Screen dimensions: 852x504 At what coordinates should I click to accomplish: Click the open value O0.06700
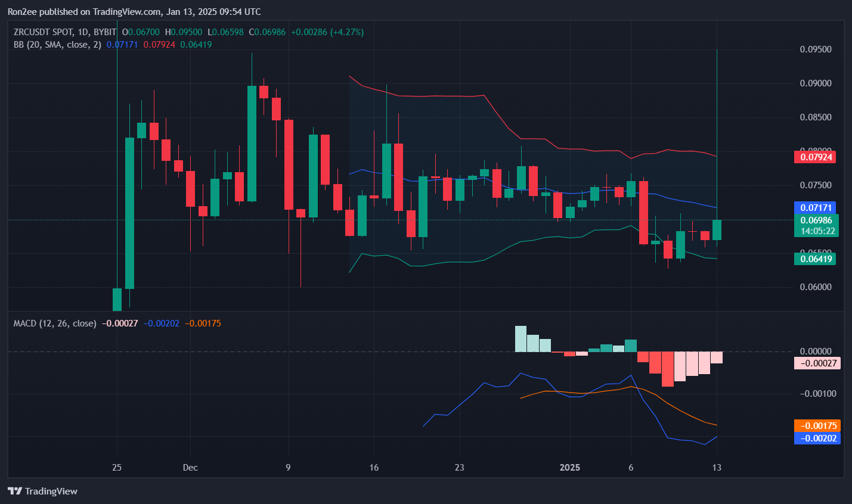click(141, 32)
